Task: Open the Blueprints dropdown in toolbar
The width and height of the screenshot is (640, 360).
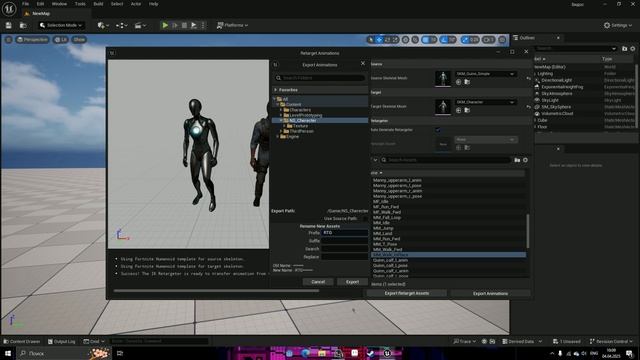Action: (x=121, y=25)
